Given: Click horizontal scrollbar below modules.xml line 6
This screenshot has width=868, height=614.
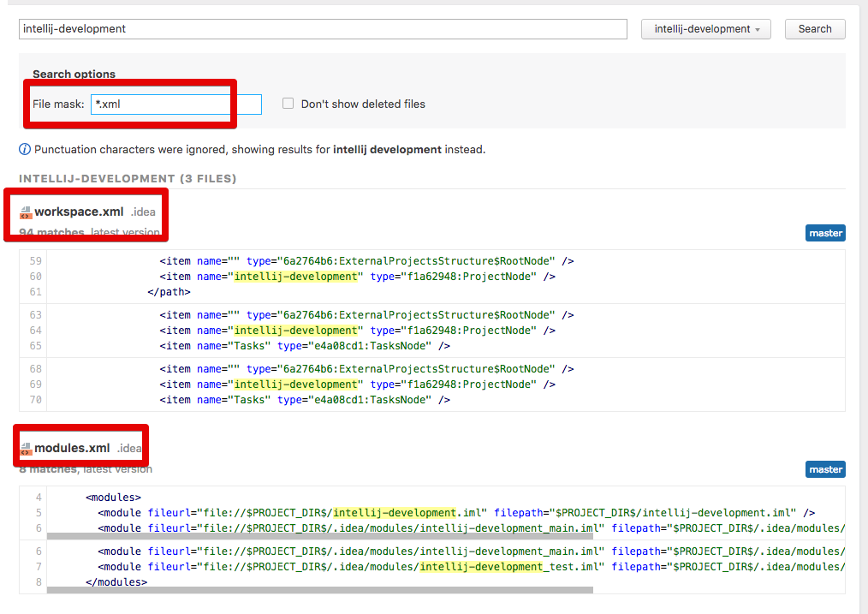Looking at the screenshot, I should 320,536.
